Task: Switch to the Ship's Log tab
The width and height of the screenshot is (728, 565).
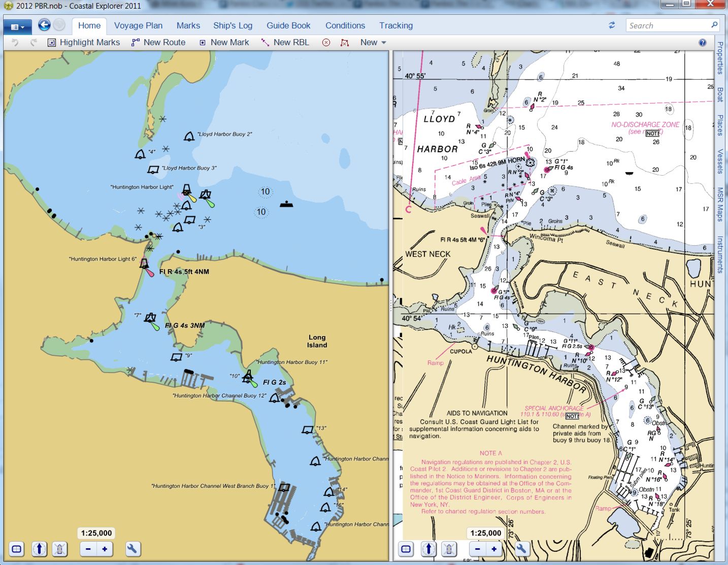Action: (233, 25)
